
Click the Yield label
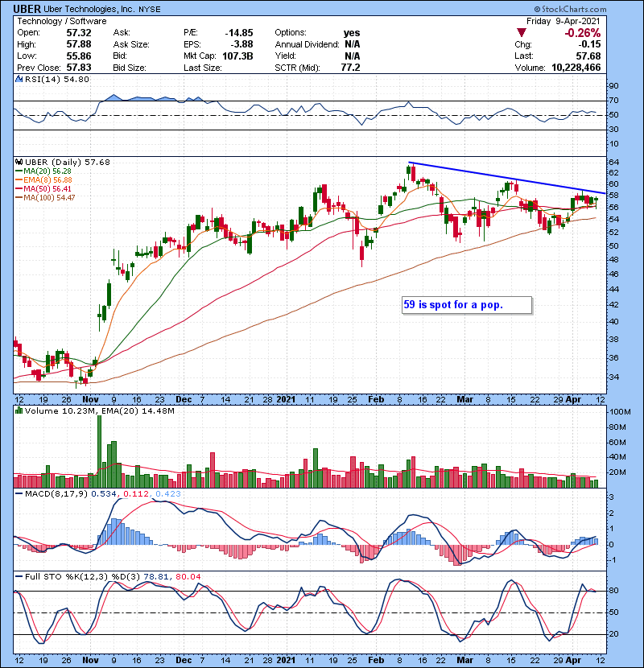(x=285, y=56)
